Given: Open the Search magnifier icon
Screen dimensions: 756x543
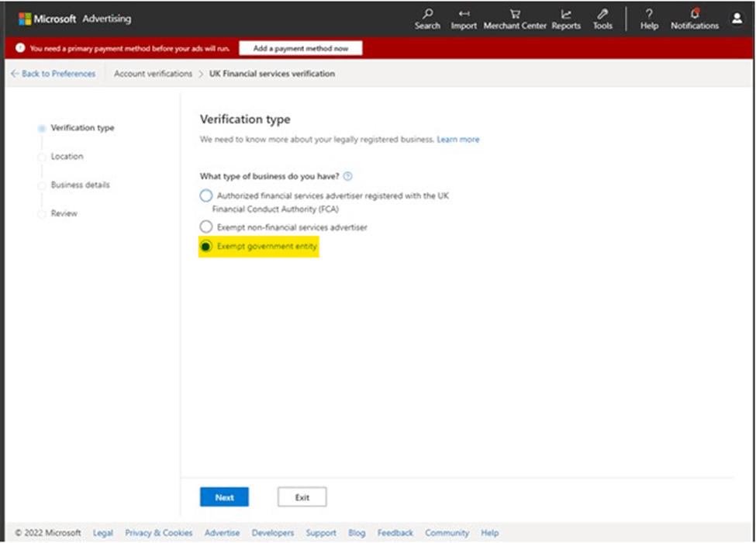Looking at the screenshot, I should tap(428, 13).
